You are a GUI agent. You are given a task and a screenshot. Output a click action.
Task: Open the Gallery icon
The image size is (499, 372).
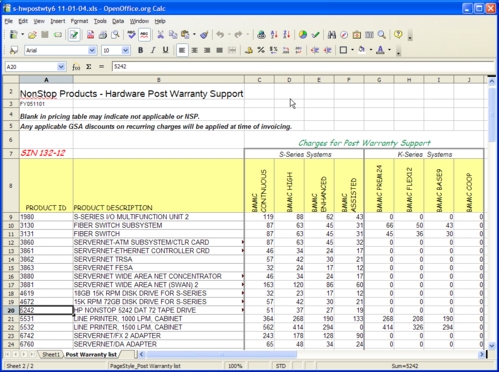(357, 35)
